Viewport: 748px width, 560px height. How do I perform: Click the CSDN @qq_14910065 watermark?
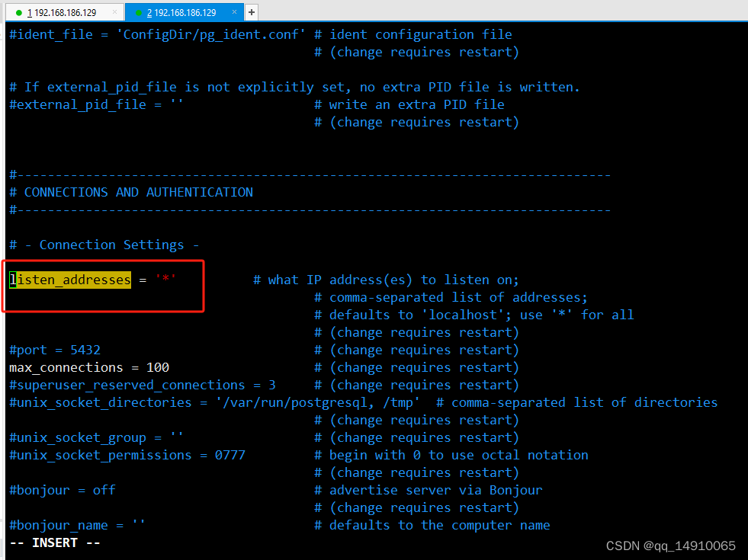pyautogui.click(x=671, y=546)
